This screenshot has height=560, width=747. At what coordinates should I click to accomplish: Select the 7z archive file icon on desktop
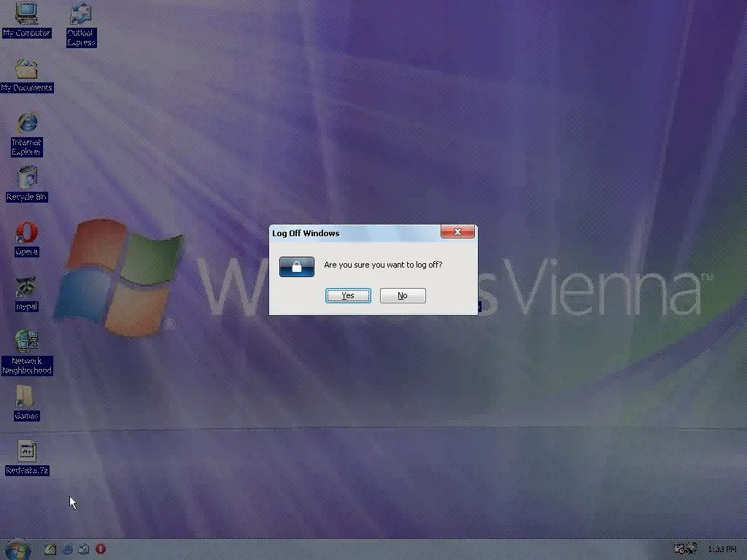pyautogui.click(x=27, y=458)
